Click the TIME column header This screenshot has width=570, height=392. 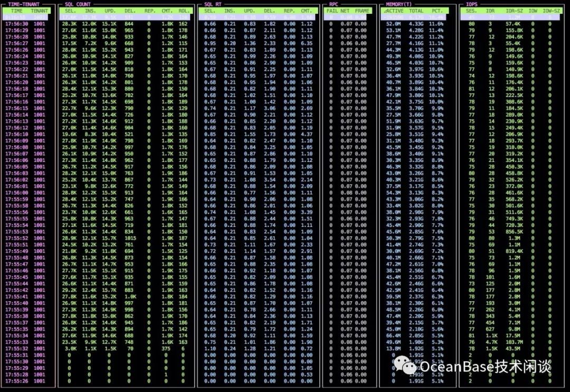pyautogui.click(x=16, y=11)
